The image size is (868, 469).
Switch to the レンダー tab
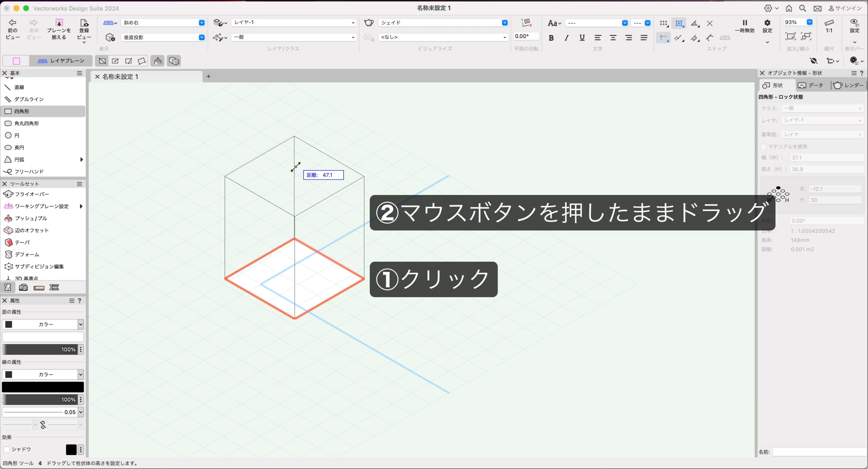(x=848, y=85)
